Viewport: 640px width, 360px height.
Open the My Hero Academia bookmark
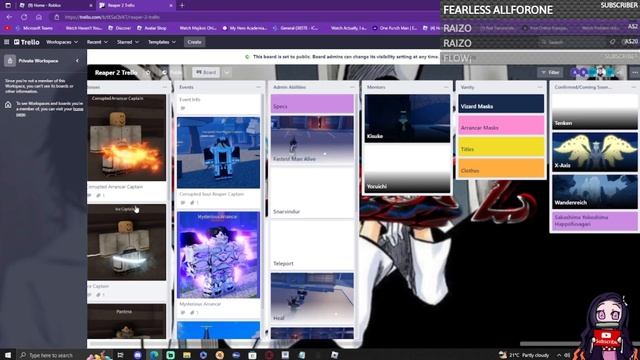245,28
